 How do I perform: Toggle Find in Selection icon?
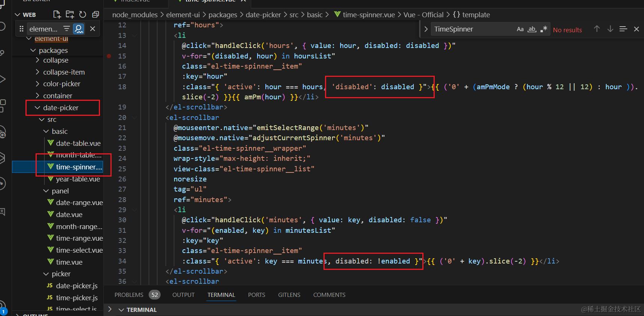pos(623,29)
